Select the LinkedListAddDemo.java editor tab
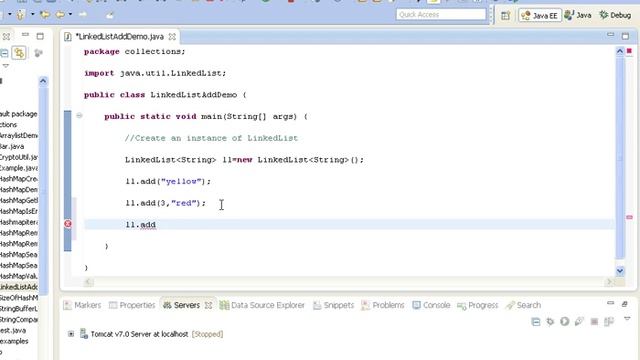 point(119,37)
